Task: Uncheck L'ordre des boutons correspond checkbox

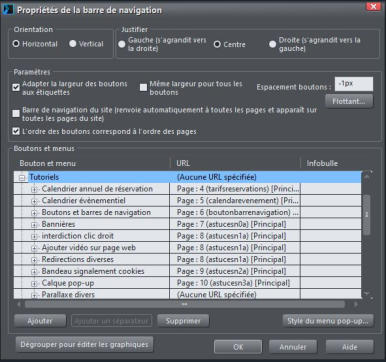Action: pos(16,131)
